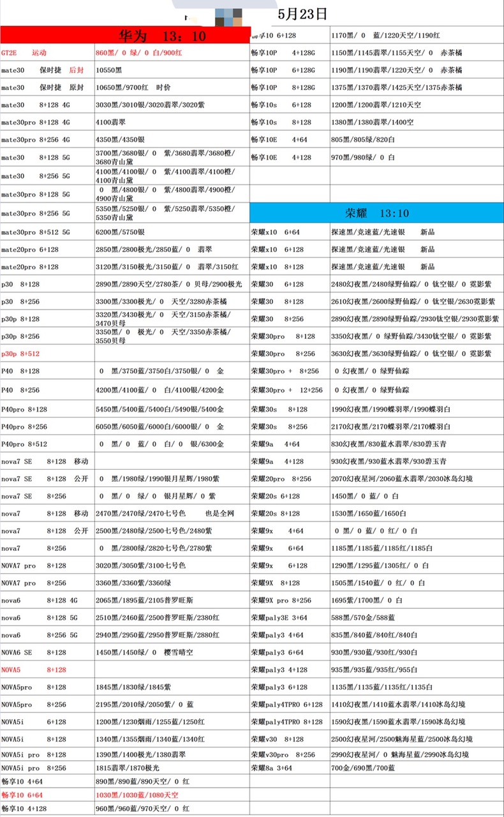Image resolution: width=504 pixels, height=817 pixels.
Task: Click price '3120黑/3150极光/3150蓝/ 0 翠翠/3150红' row's 'mate20pro 8+128' label
Action: point(47,267)
